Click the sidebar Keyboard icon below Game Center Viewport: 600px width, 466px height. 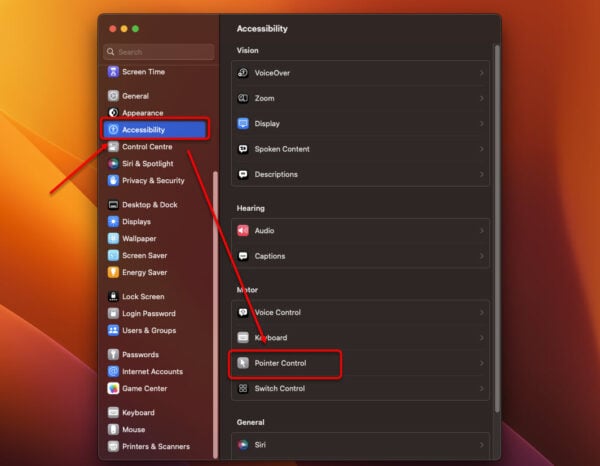coord(113,412)
